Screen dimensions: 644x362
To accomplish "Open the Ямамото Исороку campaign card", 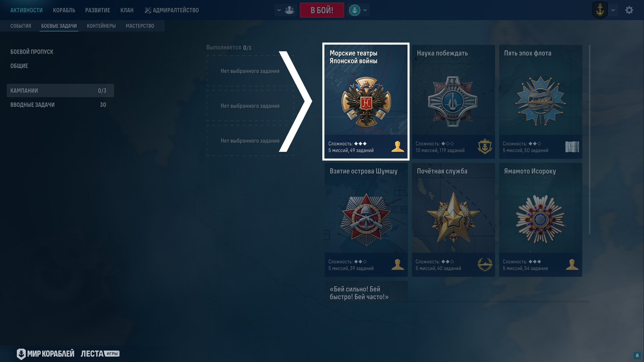I will coord(541,220).
